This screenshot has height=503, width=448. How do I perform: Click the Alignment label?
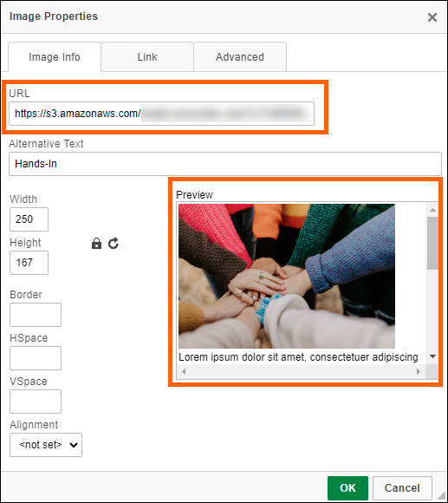click(34, 425)
